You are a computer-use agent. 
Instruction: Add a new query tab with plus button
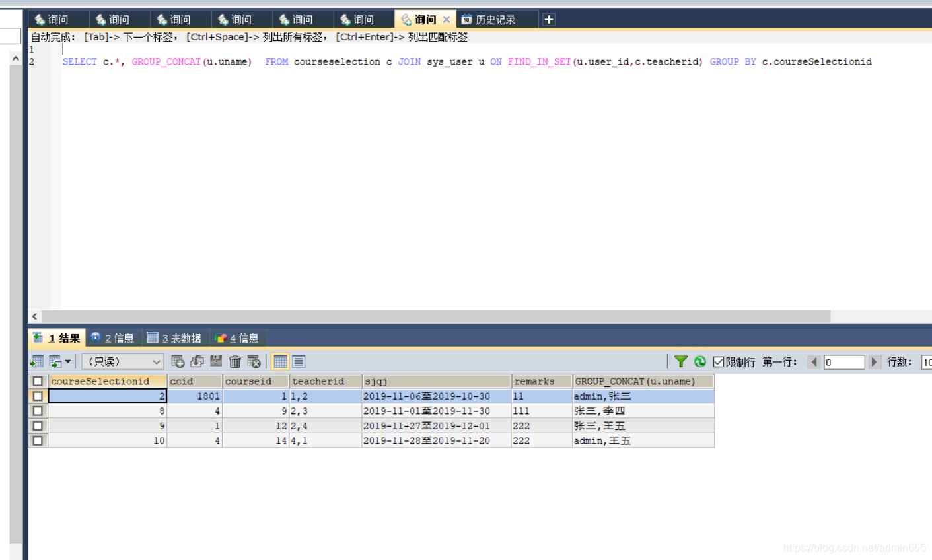pos(549,20)
